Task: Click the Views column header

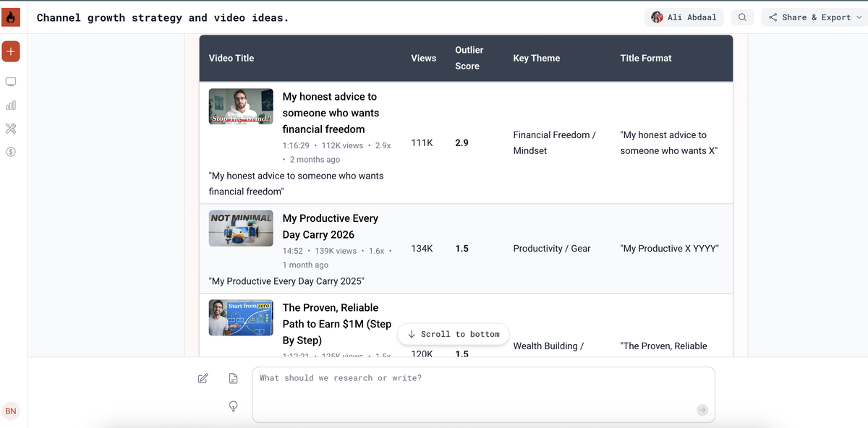Action: tap(423, 58)
